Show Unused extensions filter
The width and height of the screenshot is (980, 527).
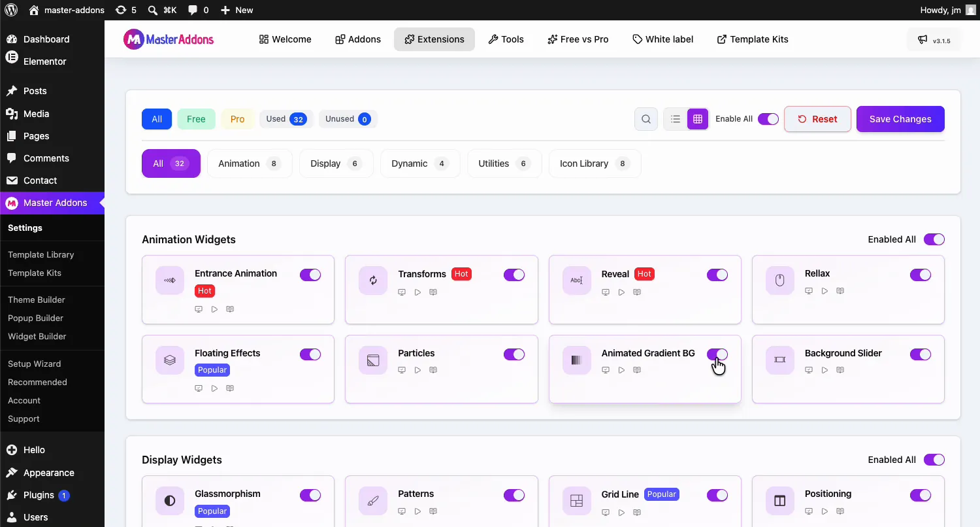point(348,119)
